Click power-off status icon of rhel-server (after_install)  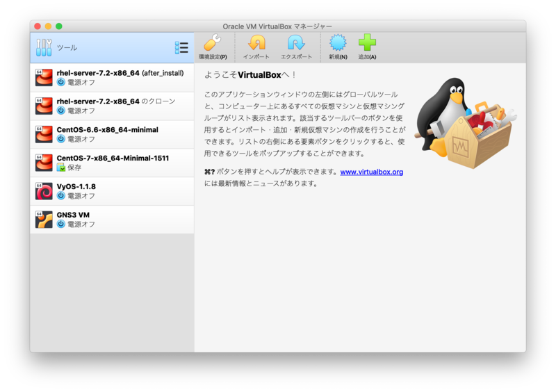click(61, 82)
